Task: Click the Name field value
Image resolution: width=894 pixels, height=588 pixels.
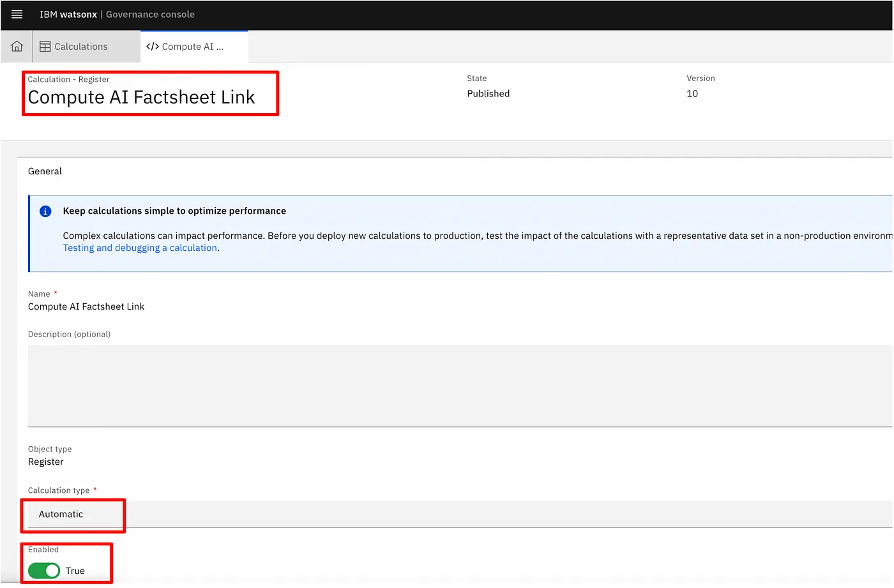Action: (86, 306)
